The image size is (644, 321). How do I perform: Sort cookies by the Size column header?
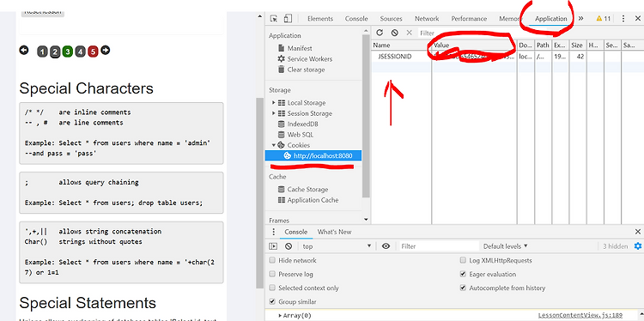click(x=577, y=45)
